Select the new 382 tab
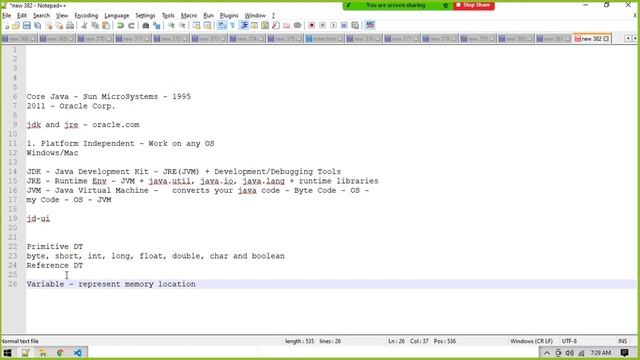 (591, 39)
